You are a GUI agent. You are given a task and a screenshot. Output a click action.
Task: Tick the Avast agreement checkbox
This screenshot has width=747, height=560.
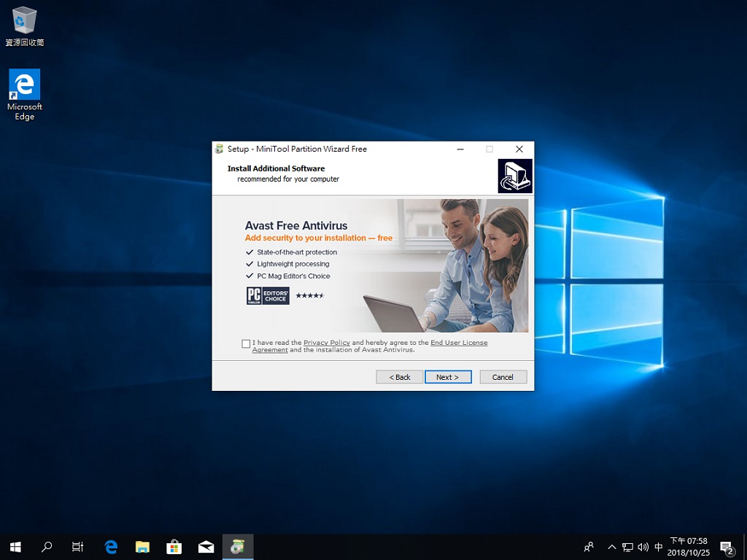[246, 344]
